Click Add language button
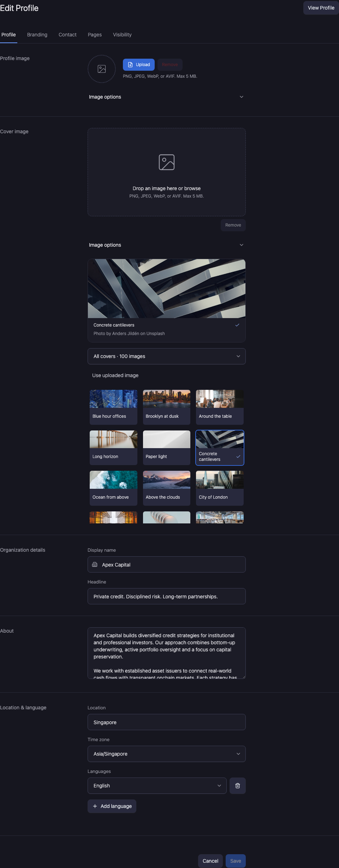Viewport: 339px width, 868px height. tap(112, 806)
